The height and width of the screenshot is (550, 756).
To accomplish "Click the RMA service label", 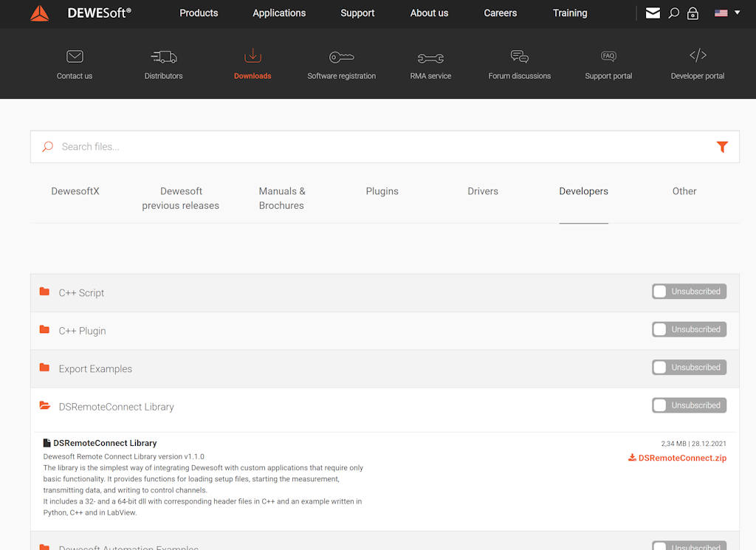I will pos(430,76).
